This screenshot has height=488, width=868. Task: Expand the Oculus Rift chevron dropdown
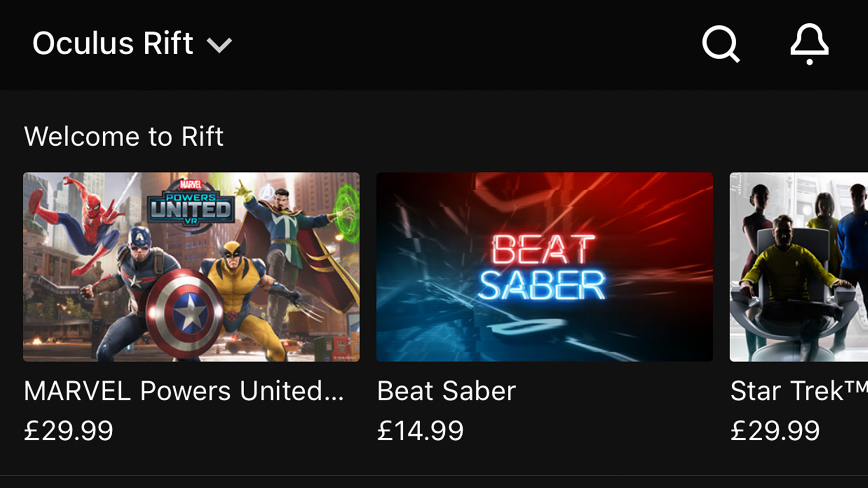coord(219,45)
